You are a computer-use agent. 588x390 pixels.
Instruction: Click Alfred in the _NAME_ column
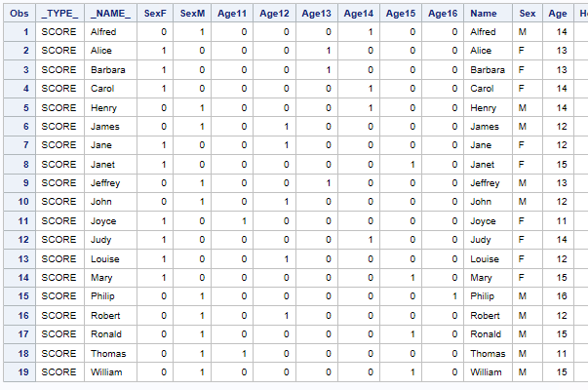104,32
